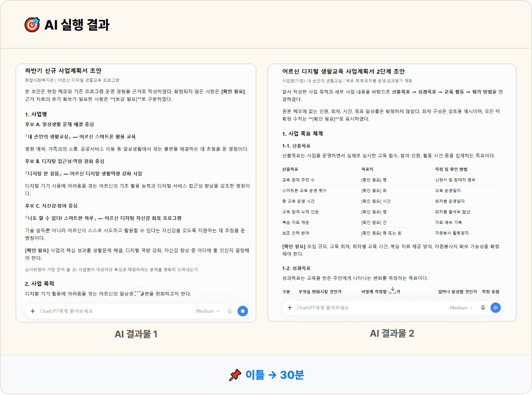Open Medium dropdown in left chat input
Screen dimensions: 532x395
point(208,311)
